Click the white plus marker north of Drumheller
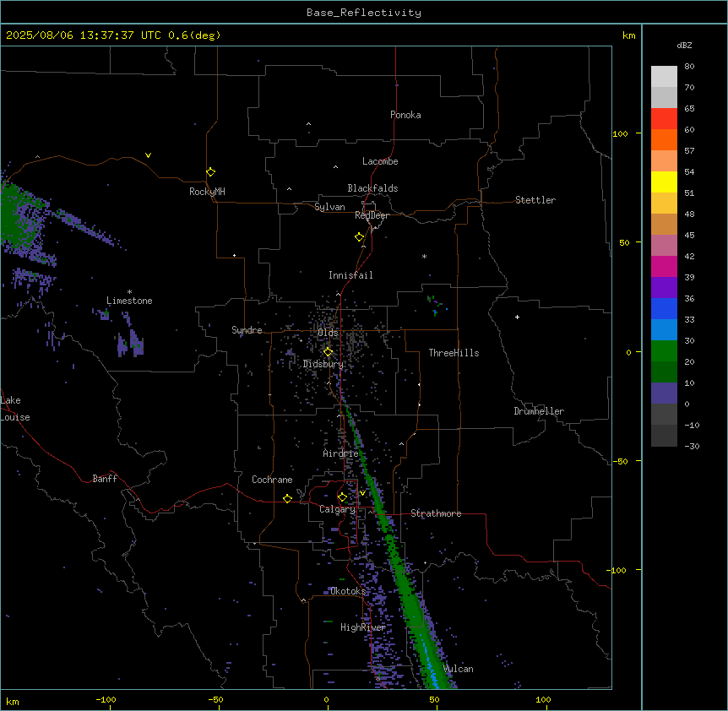This screenshot has width=728, height=711. pyautogui.click(x=517, y=317)
